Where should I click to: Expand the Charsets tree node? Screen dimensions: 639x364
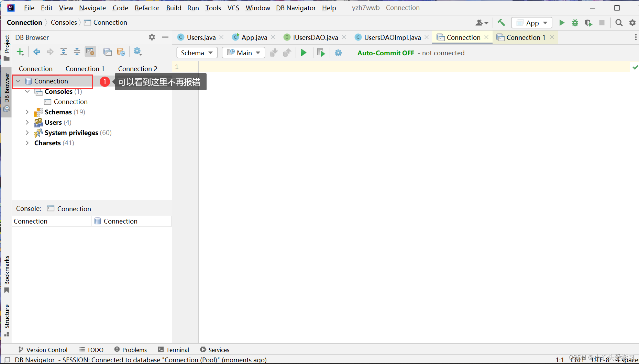tap(27, 143)
